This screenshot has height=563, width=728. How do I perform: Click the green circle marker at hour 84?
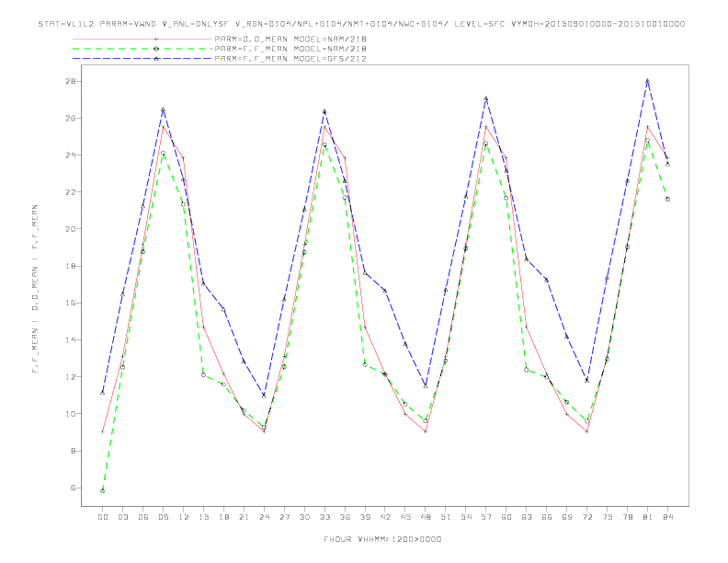point(667,199)
